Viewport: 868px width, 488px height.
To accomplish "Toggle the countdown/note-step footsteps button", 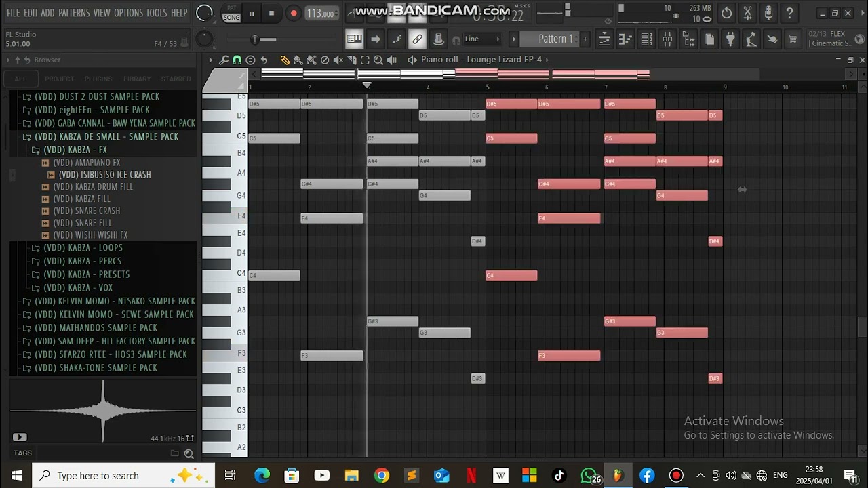I will [x=397, y=39].
